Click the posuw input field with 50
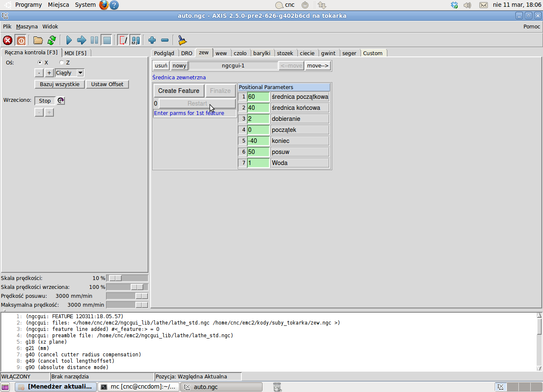Screen dimensions: 543x392 (258, 152)
